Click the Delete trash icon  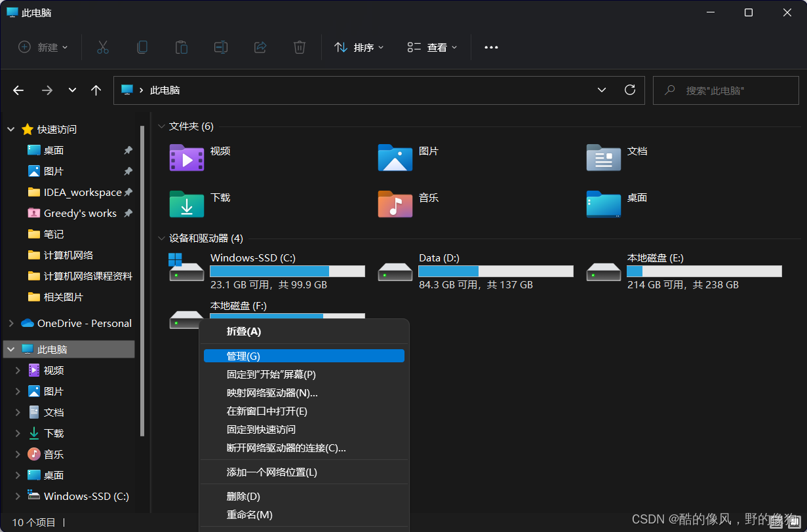(299, 47)
